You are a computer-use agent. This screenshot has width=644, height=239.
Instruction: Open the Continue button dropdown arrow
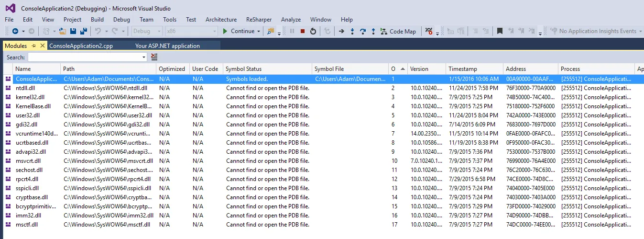coord(259,31)
